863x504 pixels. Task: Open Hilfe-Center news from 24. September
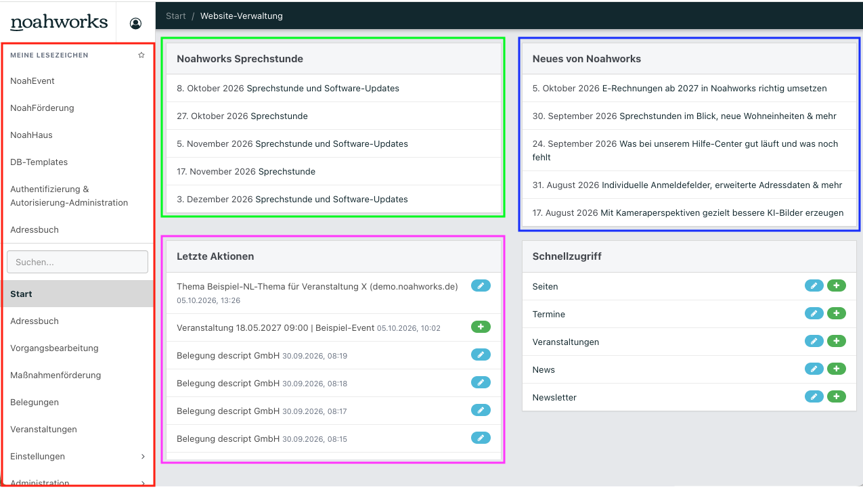pyautogui.click(x=685, y=150)
